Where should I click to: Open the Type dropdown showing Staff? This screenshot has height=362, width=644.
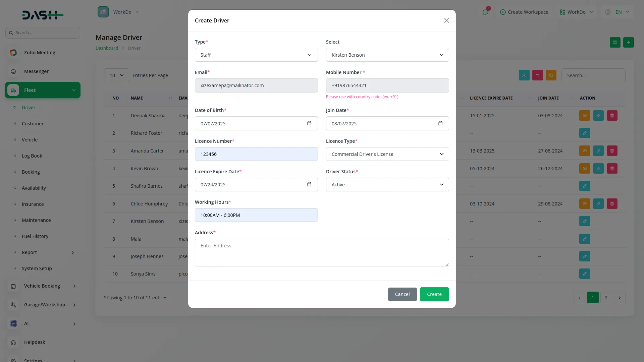click(256, 55)
